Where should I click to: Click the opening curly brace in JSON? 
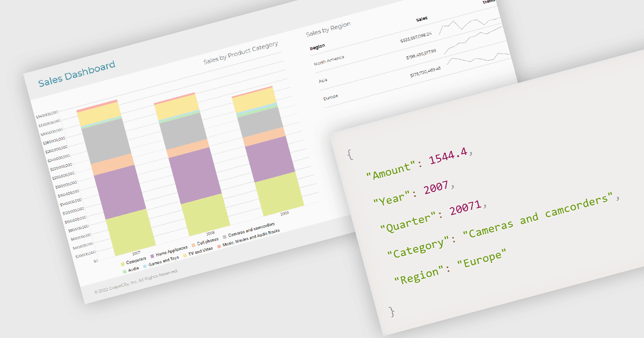tap(350, 154)
